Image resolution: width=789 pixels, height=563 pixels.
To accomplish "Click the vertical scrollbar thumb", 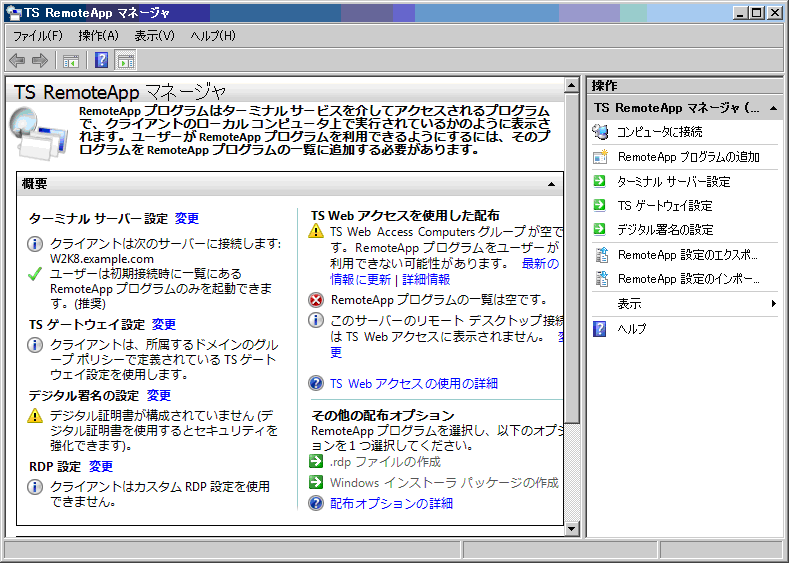I will point(571,258).
